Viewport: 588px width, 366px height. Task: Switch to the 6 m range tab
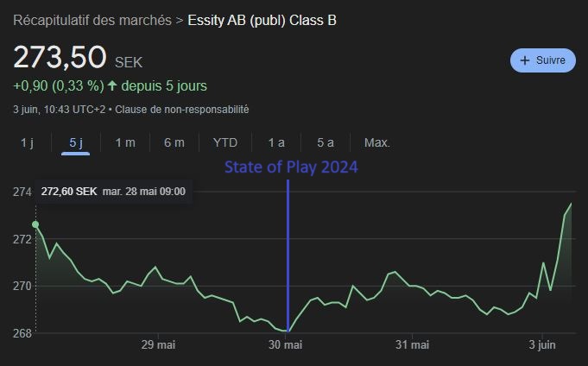point(174,142)
